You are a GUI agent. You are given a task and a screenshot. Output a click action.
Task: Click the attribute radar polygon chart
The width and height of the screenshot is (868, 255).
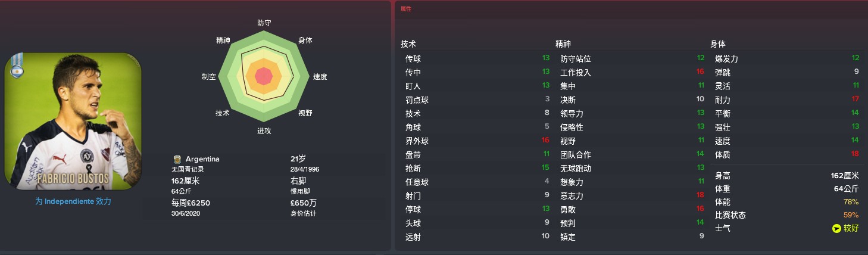[264, 76]
